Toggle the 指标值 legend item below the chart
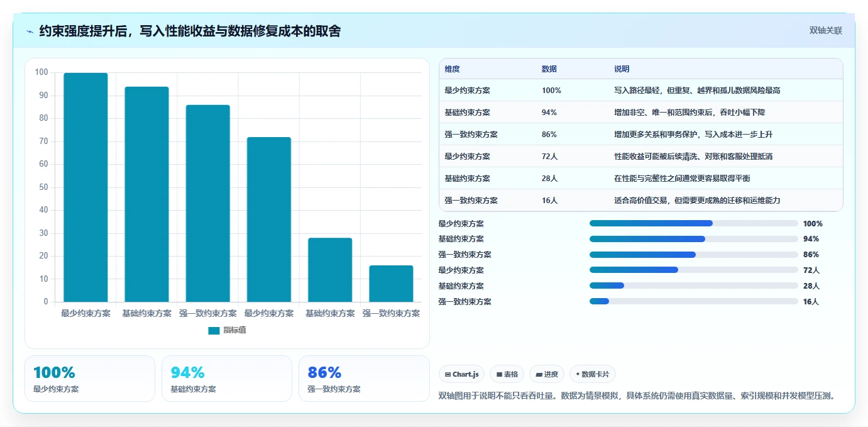The width and height of the screenshot is (868, 427). (x=227, y=330)
